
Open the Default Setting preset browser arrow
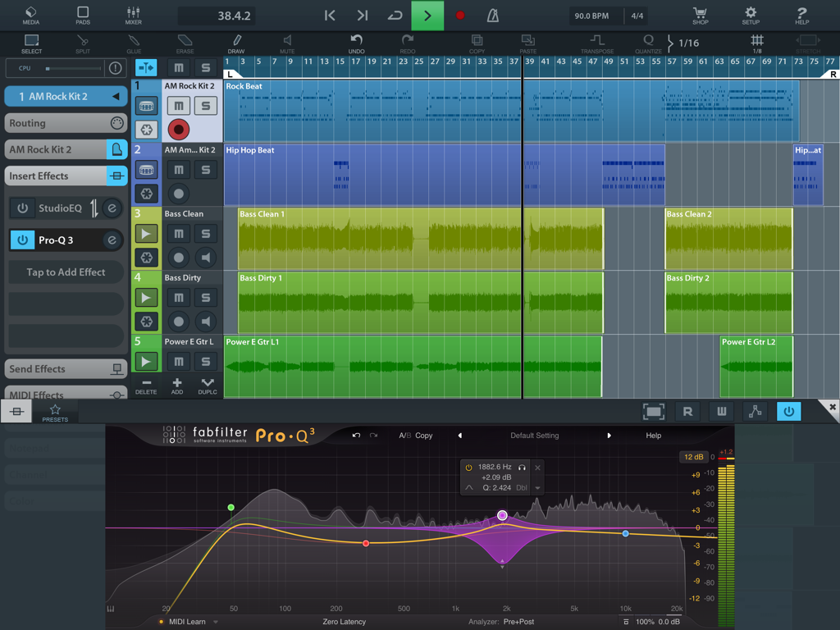point(609,436)
